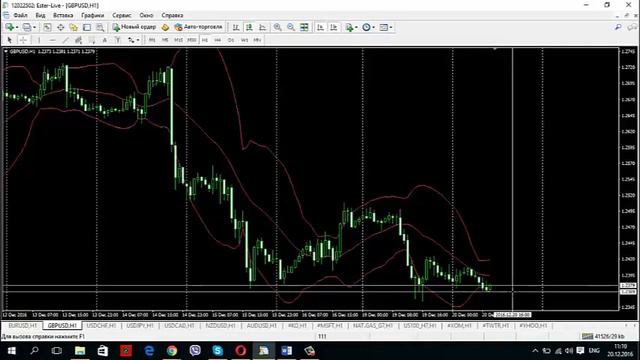Open the Файл menu
Screen dimensions: 640x360
click(20, 15)
